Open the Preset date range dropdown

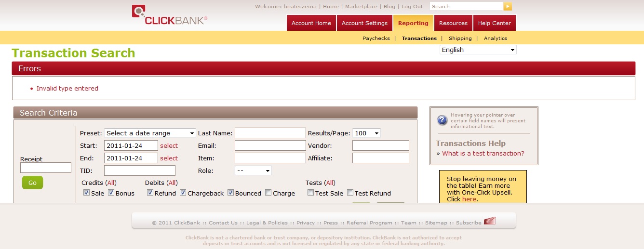(x=150, y=133)
